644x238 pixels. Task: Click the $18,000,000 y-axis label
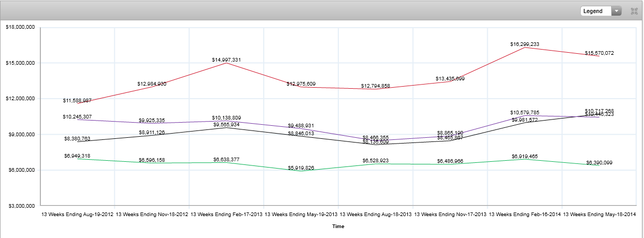pos(20,27)
